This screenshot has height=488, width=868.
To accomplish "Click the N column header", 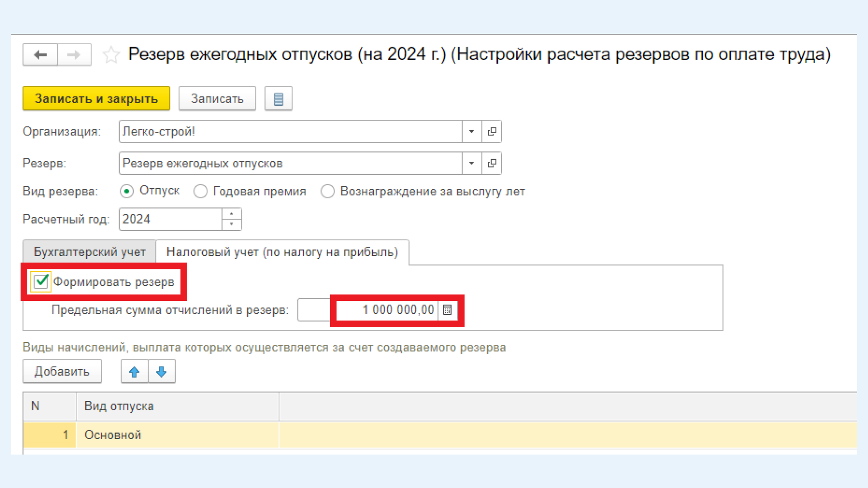I will click(50, 406).
